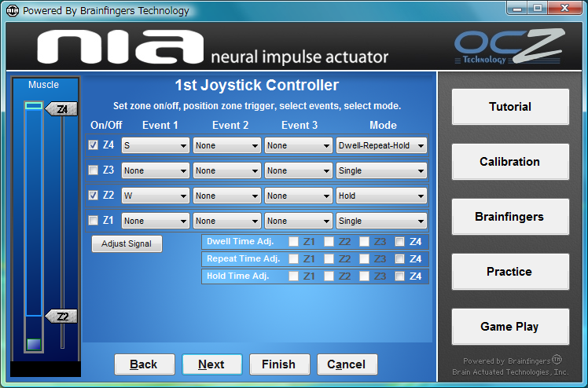Go to the Back wizard page
The height and width of the screenshot is (388, 588).
145,364
